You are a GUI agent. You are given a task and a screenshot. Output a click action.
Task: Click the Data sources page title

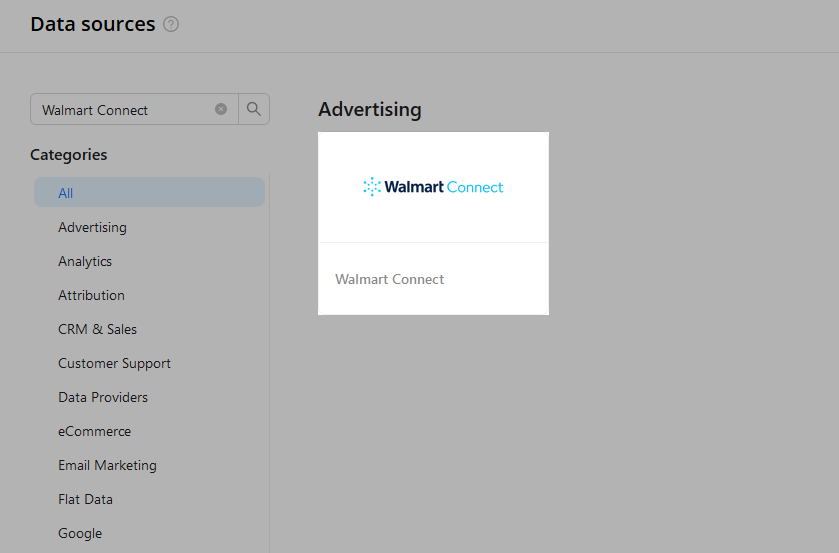point(93,24)
